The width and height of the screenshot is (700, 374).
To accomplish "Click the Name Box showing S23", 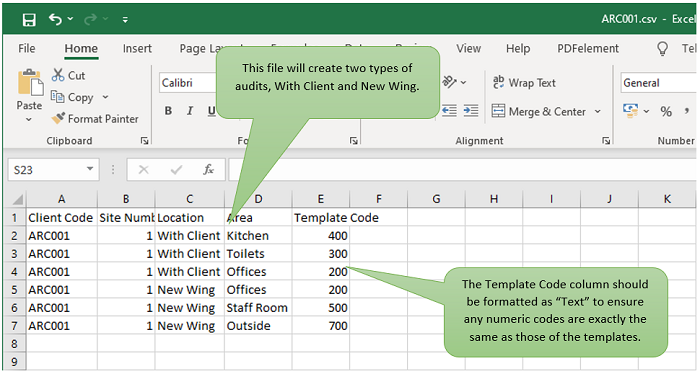I will pos(45,170).
